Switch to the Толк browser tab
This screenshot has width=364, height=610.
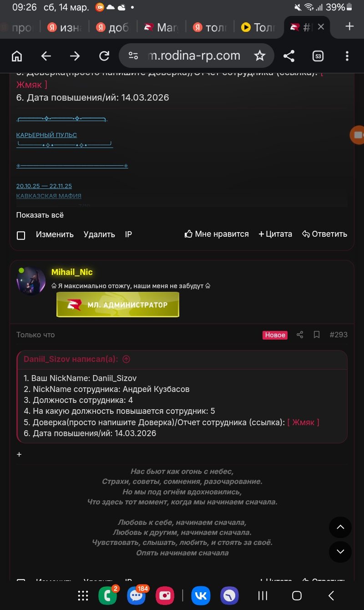click(x=258, y=27)
